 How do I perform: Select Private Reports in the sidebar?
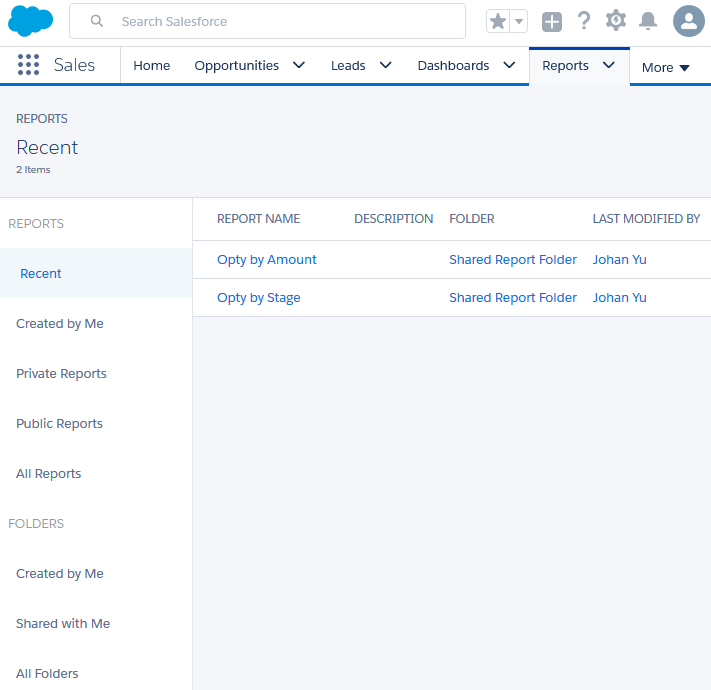pyautogui.click(x=61, y=374)
